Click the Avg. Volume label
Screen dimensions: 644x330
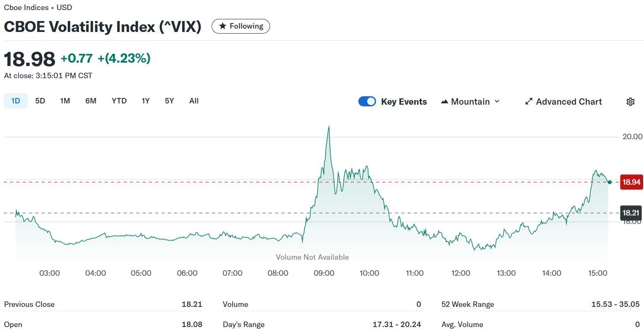(462, 325)
